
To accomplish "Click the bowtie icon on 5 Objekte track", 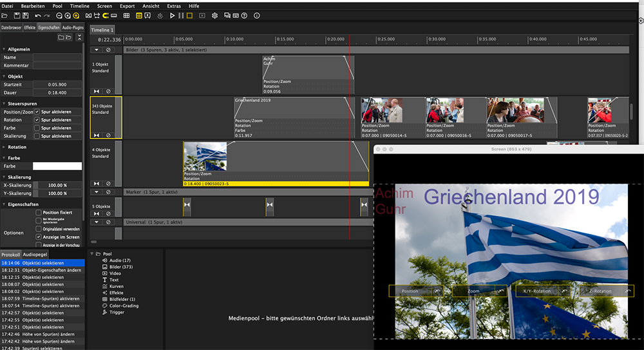I will pyautogui.click(x=97, y=213).
